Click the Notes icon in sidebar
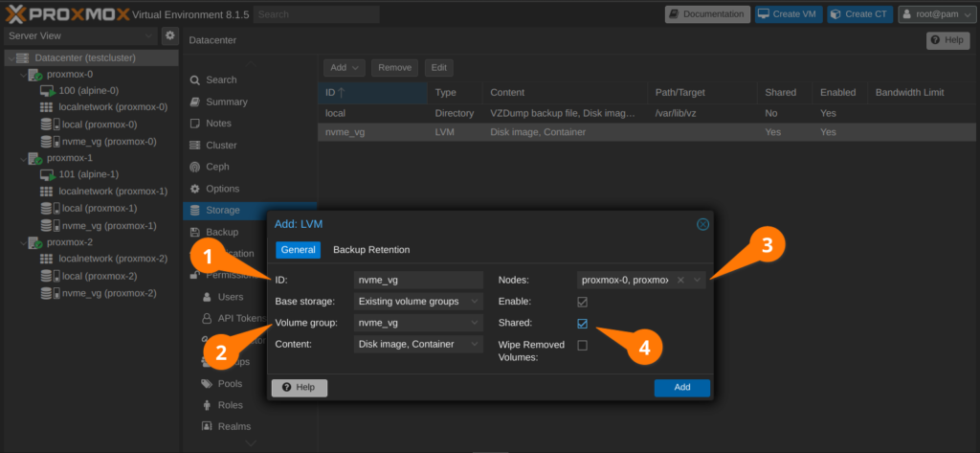Image resolution: width=980 pixels, height=453 pixels. tap(194, 124)
